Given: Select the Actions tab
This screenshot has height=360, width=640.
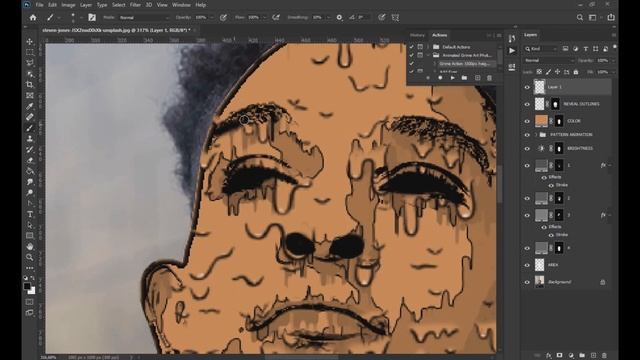Looking at the screenshot, I should point(440,36).
